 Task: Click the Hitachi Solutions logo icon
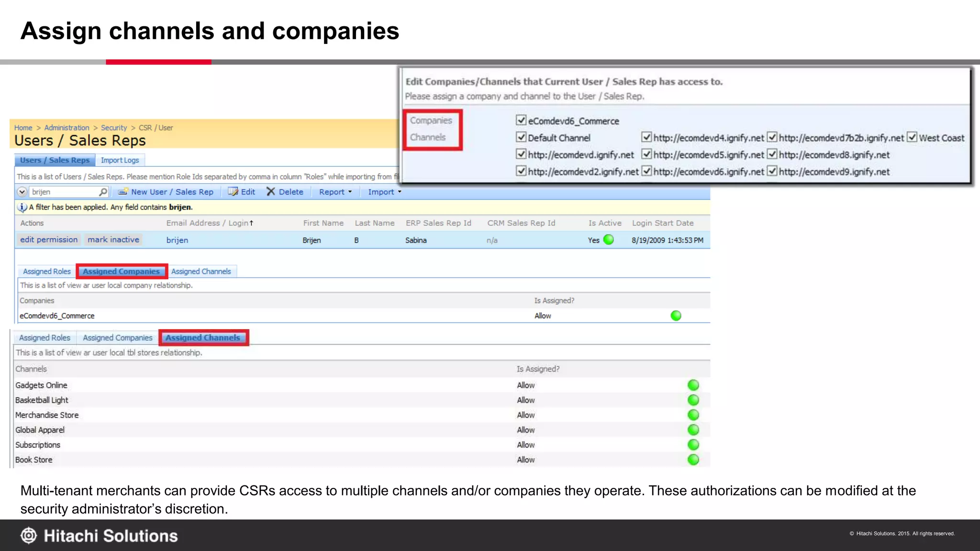click(29, 536)
